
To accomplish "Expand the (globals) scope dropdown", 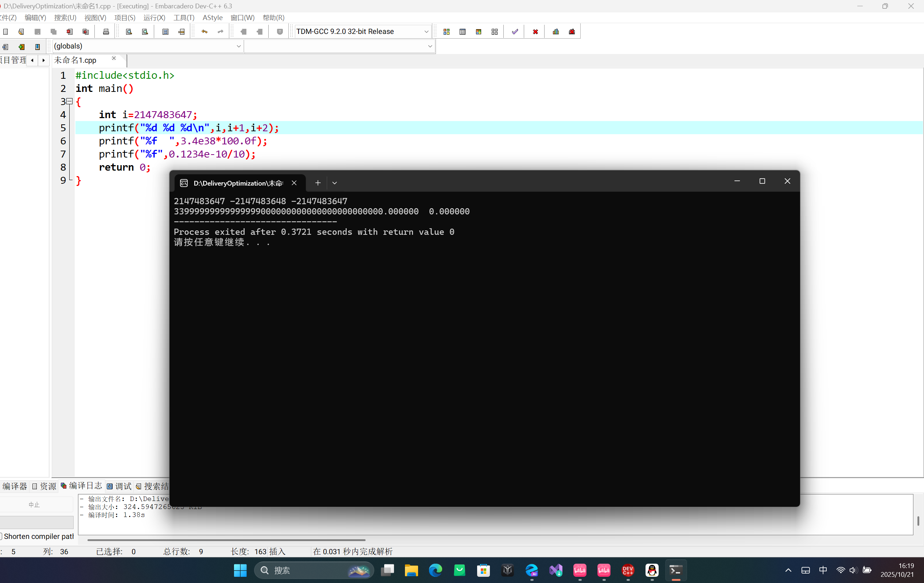I will click(x=238, y=46).
